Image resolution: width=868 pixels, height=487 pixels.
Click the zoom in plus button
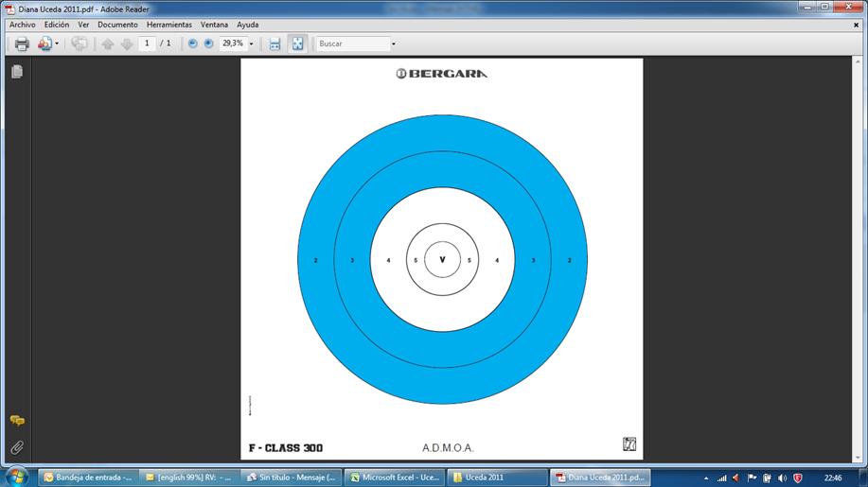(x=208, y=43)
